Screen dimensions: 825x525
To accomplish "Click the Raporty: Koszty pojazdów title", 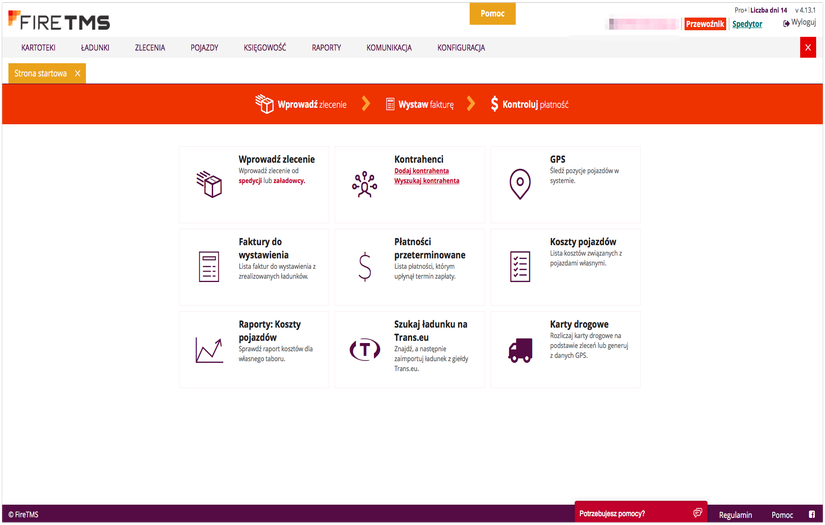I will click(x=270, y=330).
